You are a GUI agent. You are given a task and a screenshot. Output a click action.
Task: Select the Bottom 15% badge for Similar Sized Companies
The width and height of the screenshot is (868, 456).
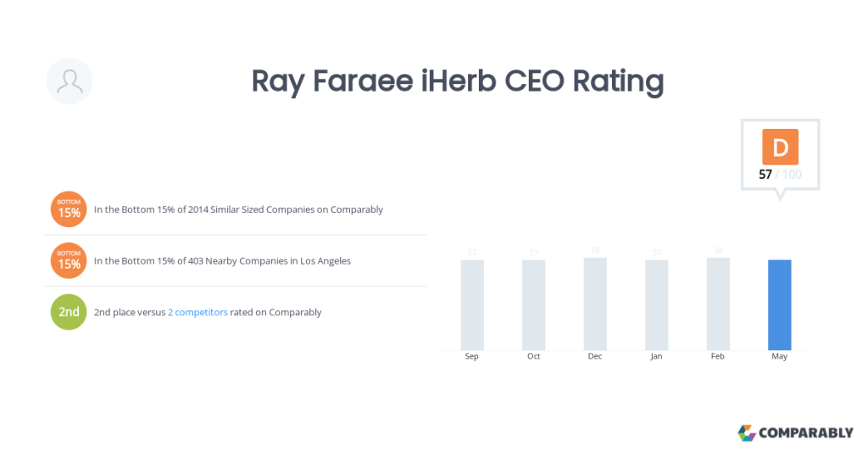pyautogui.click(x=69, y=209)
